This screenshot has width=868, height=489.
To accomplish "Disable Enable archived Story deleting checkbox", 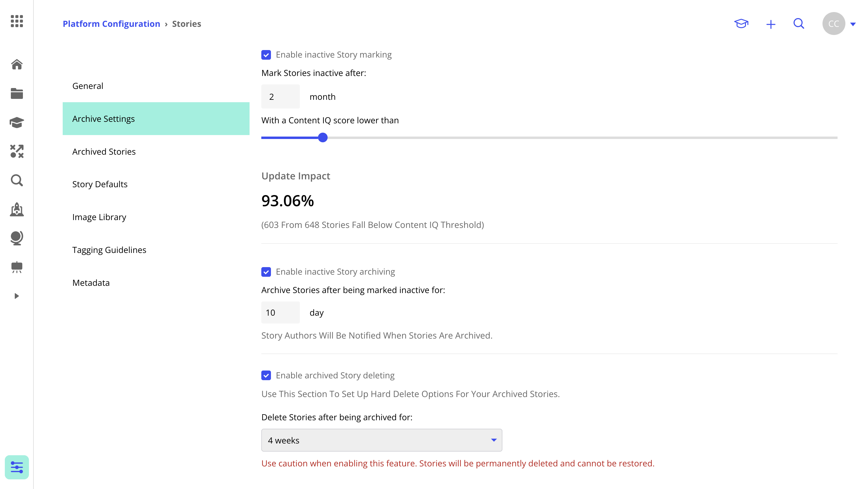I will click(266, 375).
